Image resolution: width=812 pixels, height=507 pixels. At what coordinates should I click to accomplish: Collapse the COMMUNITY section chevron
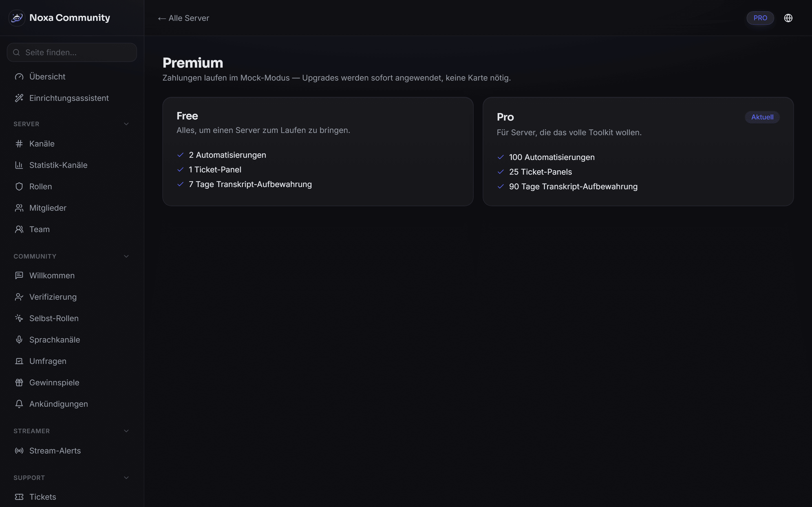126,257
